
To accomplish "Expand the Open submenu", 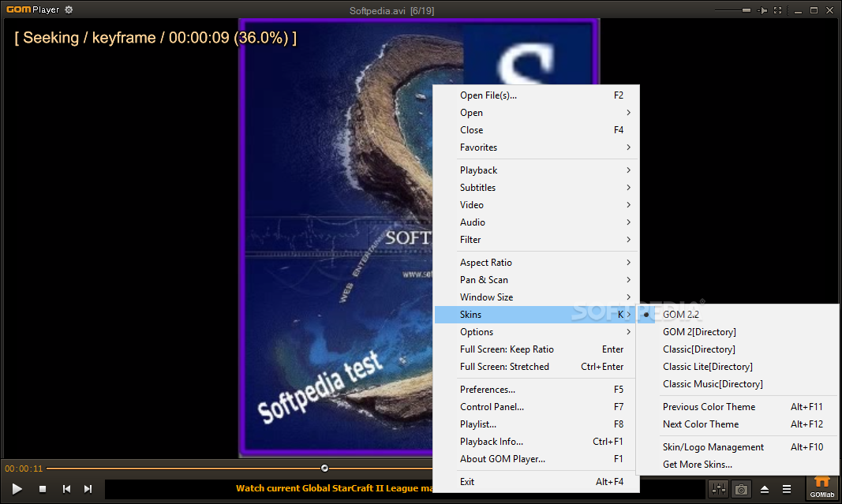I will pos(536,113).
